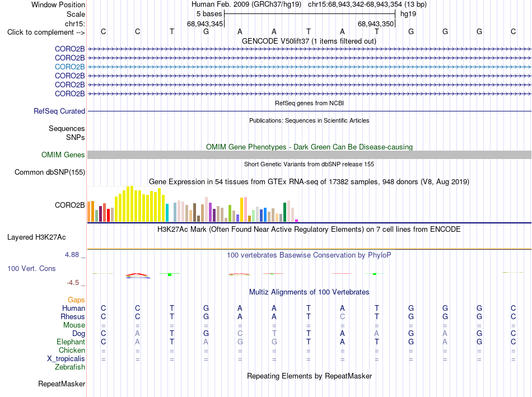The image size is (532, 397).
Task: Select the X_tropicalis alignment row label
Action: pyautogui.click(x=66, y=359)
